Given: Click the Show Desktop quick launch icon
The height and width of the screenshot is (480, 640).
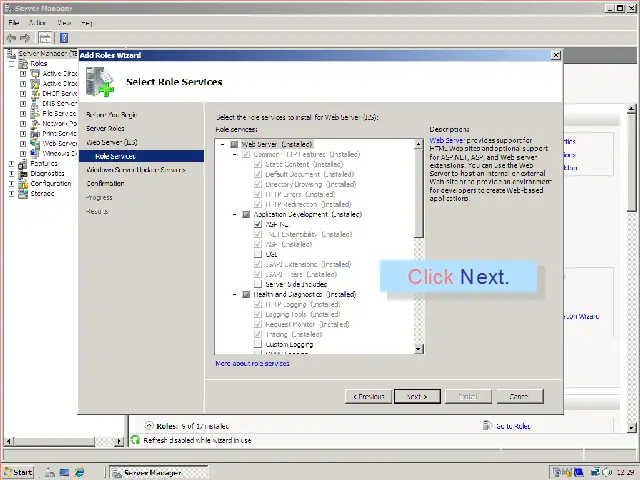Looking at the screenshot, I should pyautogui.click(x=64, y=472).
